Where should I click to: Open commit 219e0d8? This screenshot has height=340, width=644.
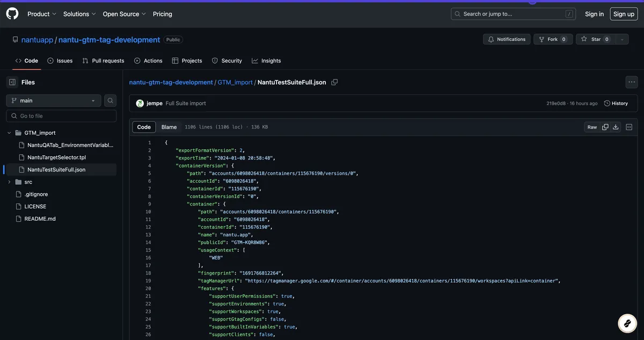click(555, 103)
